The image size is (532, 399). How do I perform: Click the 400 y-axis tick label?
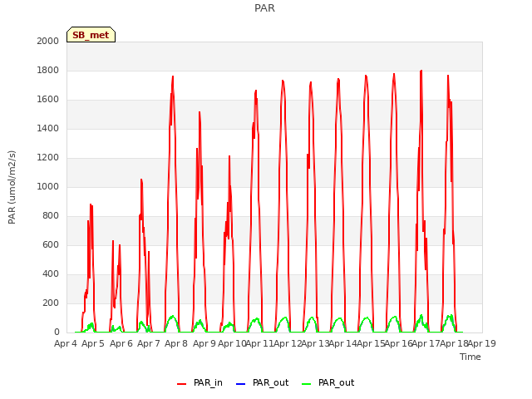(51, 273)
